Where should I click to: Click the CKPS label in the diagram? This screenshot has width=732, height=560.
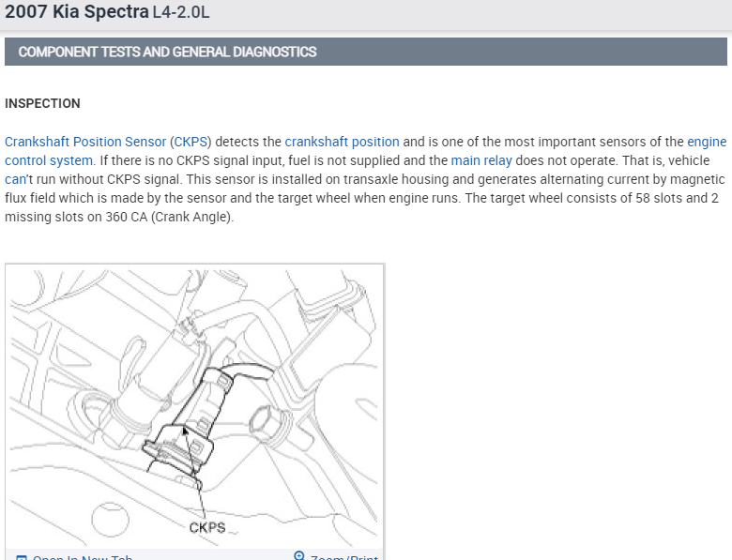click(207, 527)
